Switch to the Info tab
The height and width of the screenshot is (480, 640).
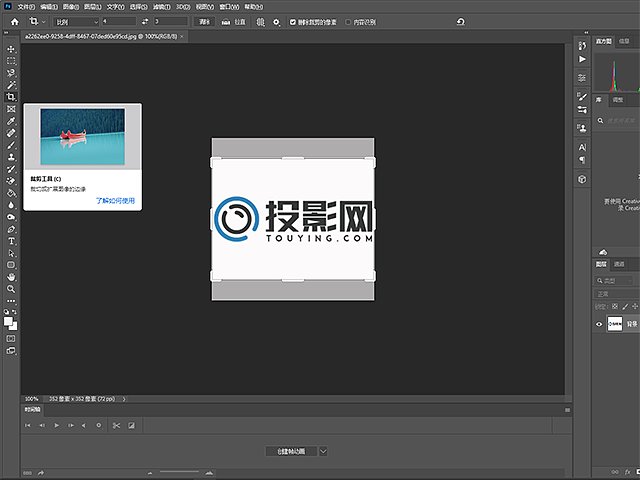(x=624, y=41)
